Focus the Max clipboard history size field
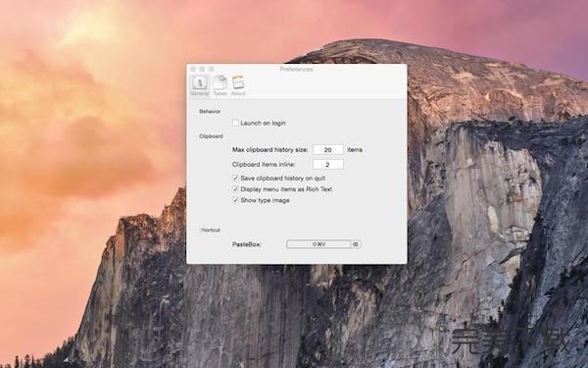Image resolution: width=588 pixels, height=368 pixels. [328, 149]
